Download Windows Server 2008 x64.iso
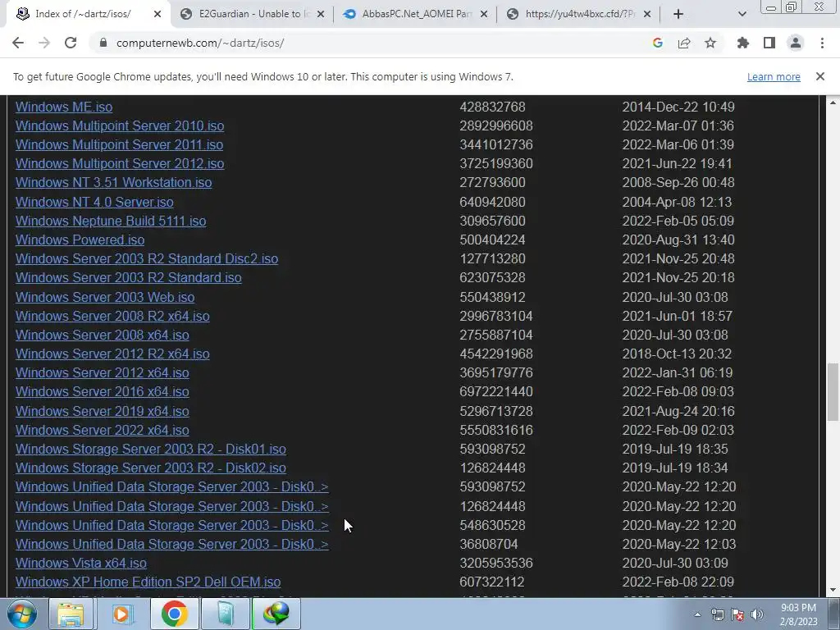This screenshot has height=630, width=840. coord(103,335)
